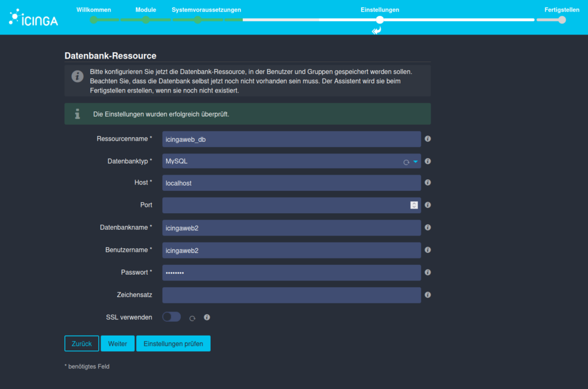Click info icon beside Datenbanktyp dropdown
588x389 pixels.
(x=428, y=161)
